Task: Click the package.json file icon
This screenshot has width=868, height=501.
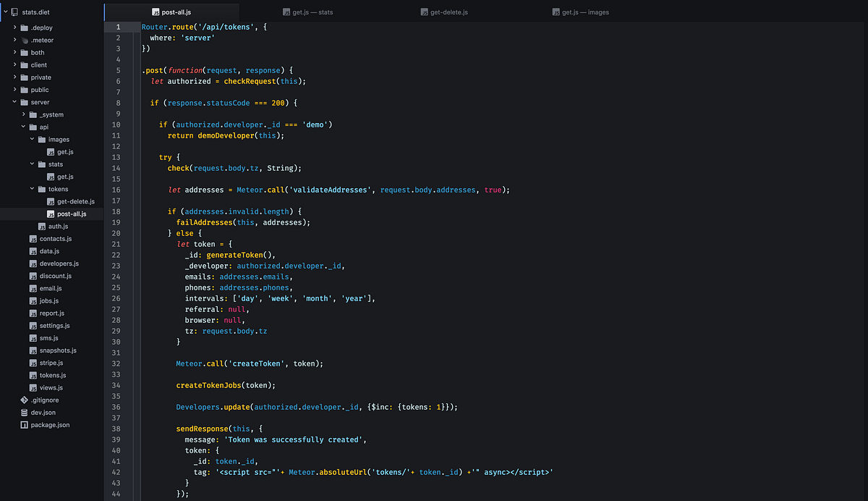Action: point(24,425)
